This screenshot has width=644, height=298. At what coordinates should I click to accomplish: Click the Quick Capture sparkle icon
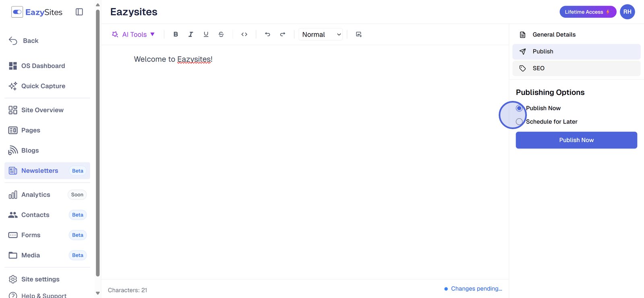click(13, 86)
